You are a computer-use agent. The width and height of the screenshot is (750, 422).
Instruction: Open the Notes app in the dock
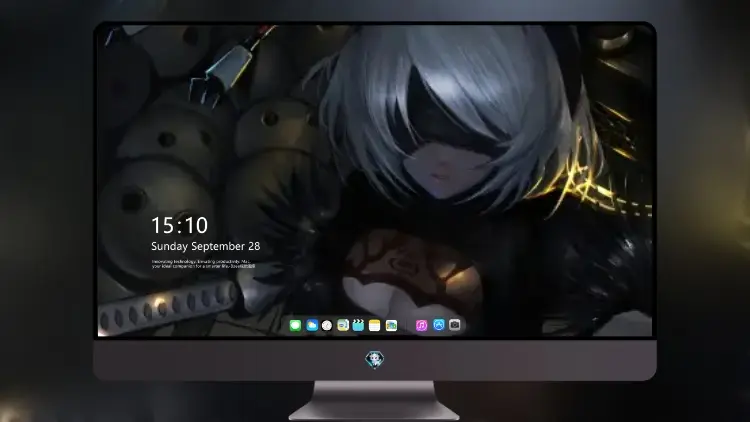click(375, 325)
